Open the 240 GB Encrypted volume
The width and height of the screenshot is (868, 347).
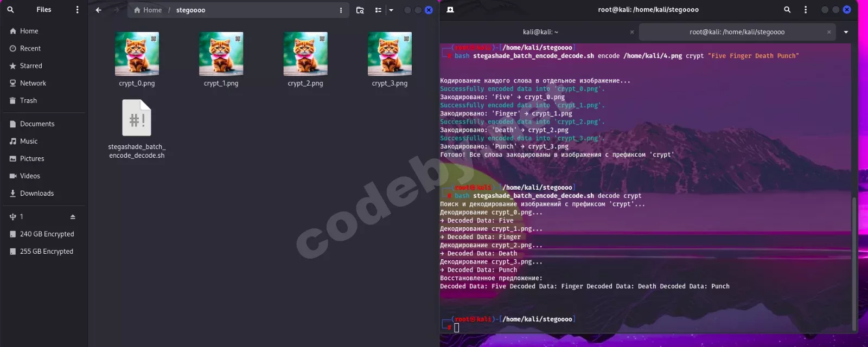43,234
